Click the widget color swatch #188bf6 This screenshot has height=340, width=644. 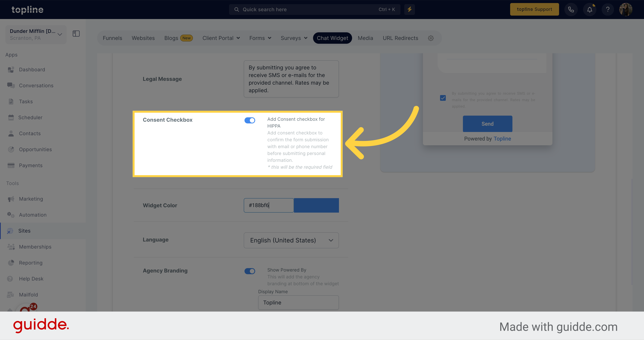(x=316, y=205)
